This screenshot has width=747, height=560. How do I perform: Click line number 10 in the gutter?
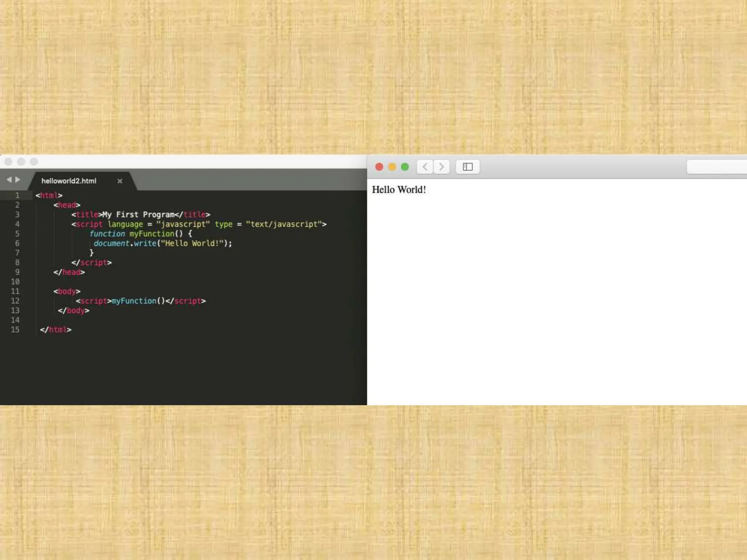(15, 282)
